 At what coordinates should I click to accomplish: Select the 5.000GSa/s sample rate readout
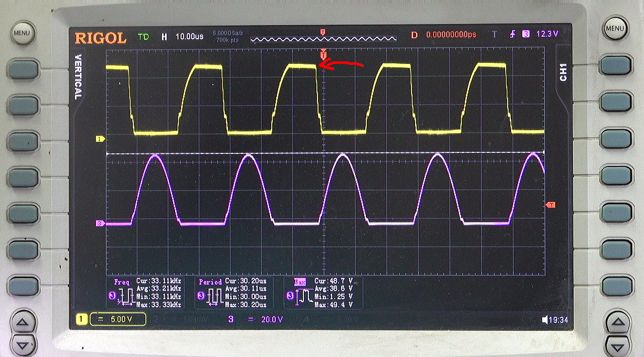(x=228, y=33)
